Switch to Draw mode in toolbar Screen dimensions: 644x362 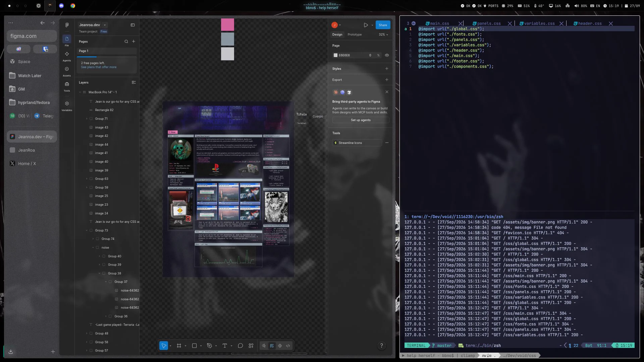point(264,346)
